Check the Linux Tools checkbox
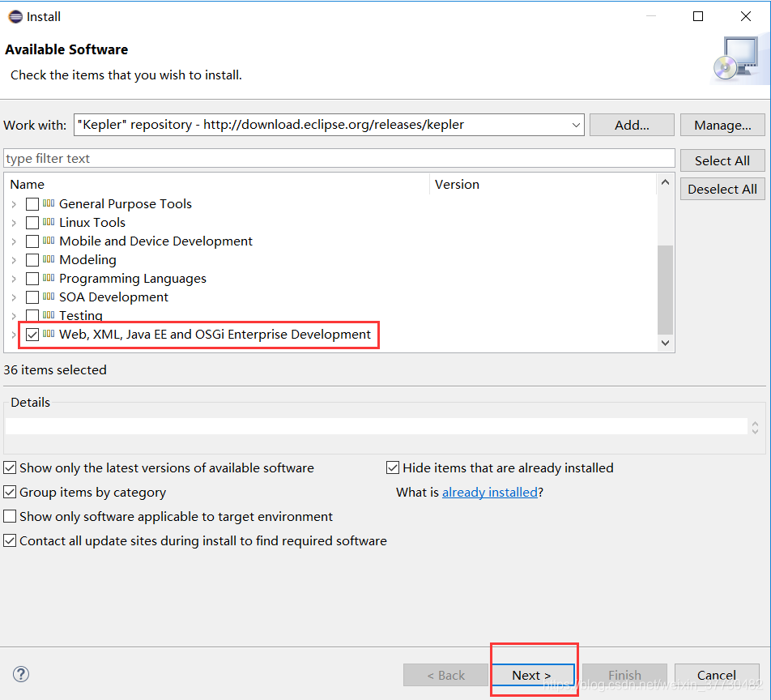The image size is (771, 700). tap(32, 223)
